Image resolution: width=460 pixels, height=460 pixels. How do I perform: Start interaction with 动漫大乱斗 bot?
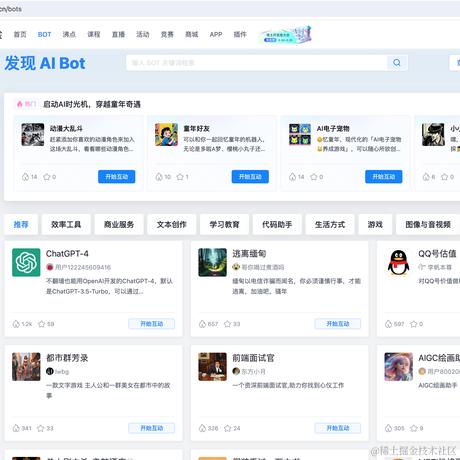117,177
